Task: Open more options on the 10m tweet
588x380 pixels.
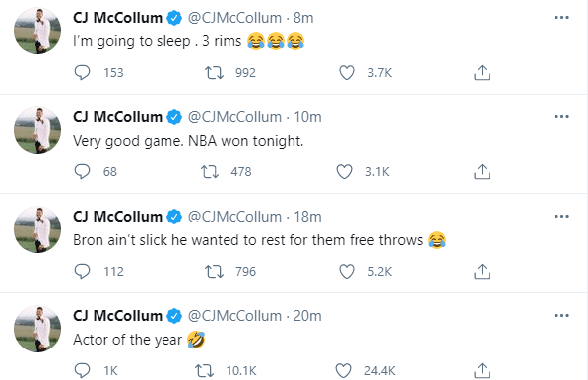Action: tap(561, 116)
